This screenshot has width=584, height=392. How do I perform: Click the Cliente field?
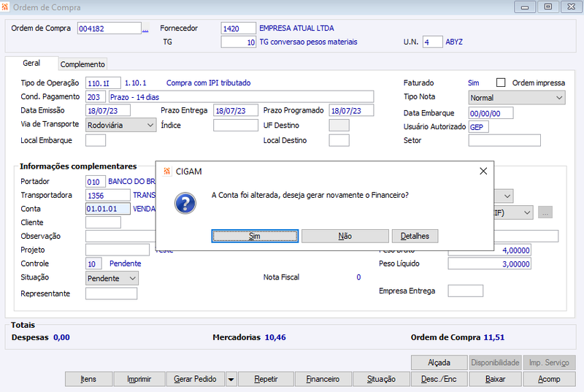[103, 222]
